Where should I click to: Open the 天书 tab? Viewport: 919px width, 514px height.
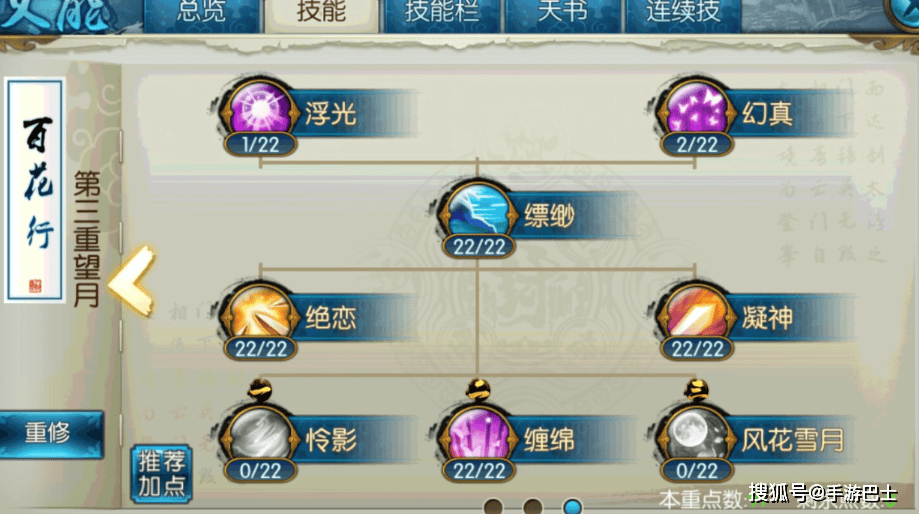coord(563,13)
